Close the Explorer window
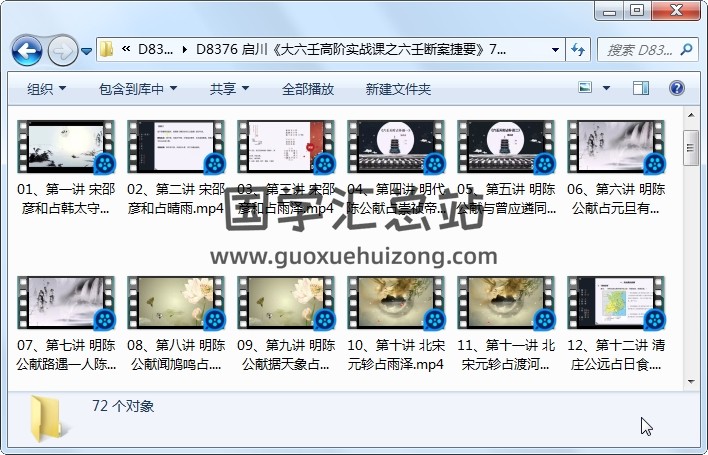This screenshot has width=708, height=455. [x=676, y=10]
